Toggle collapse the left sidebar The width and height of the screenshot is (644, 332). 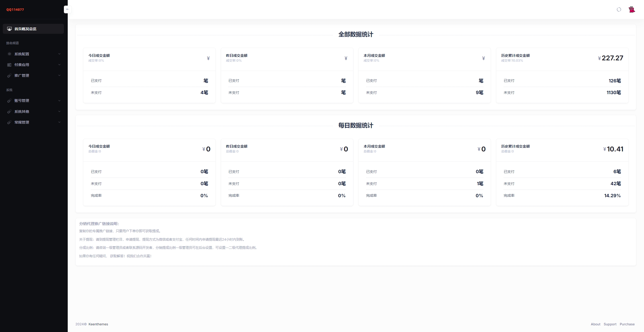click(67, 9)
